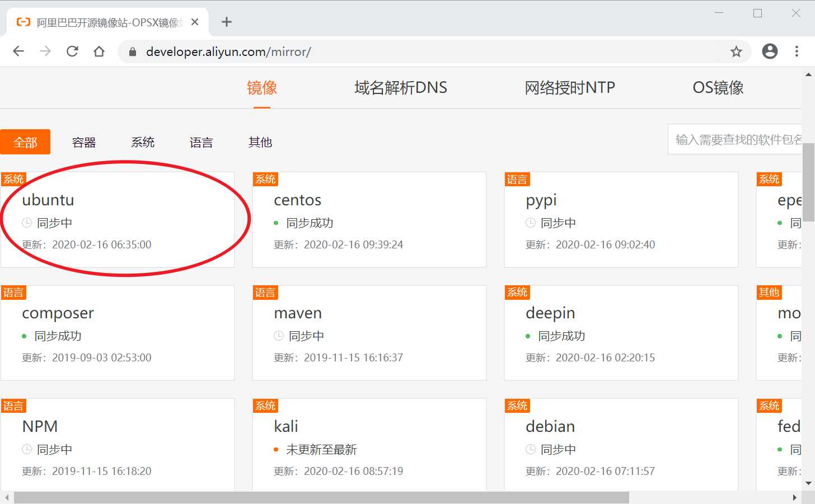This screenshot has height=504, width=815.
Task: Click the 系统 tag on the debian card
Action: click(x=517, y=406)
